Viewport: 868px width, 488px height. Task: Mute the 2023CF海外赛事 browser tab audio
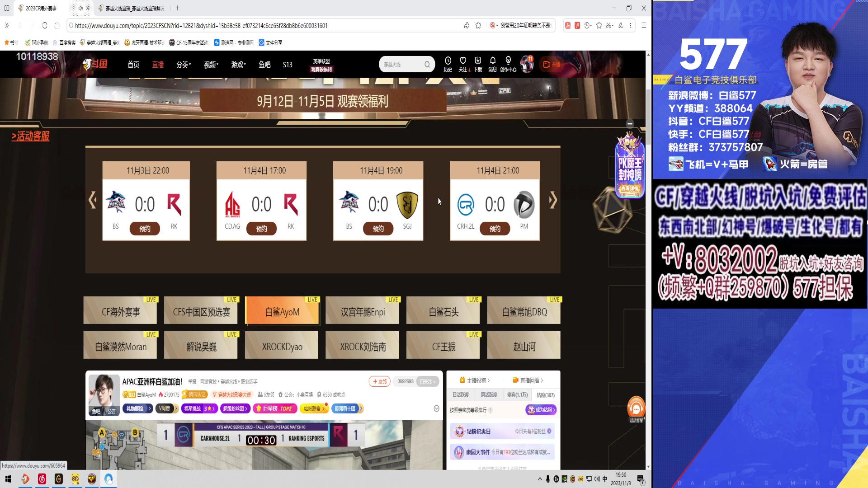tap(80, 8)
